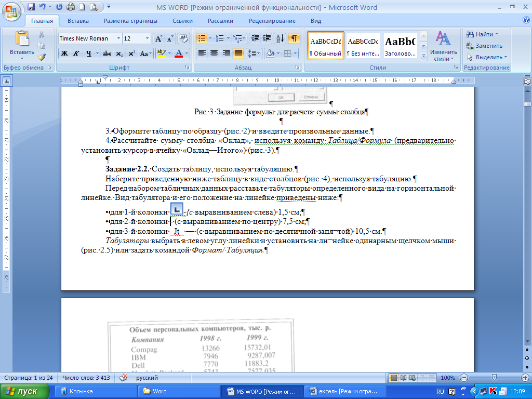Open Paragraph dialog launcher

coord(298,67)
